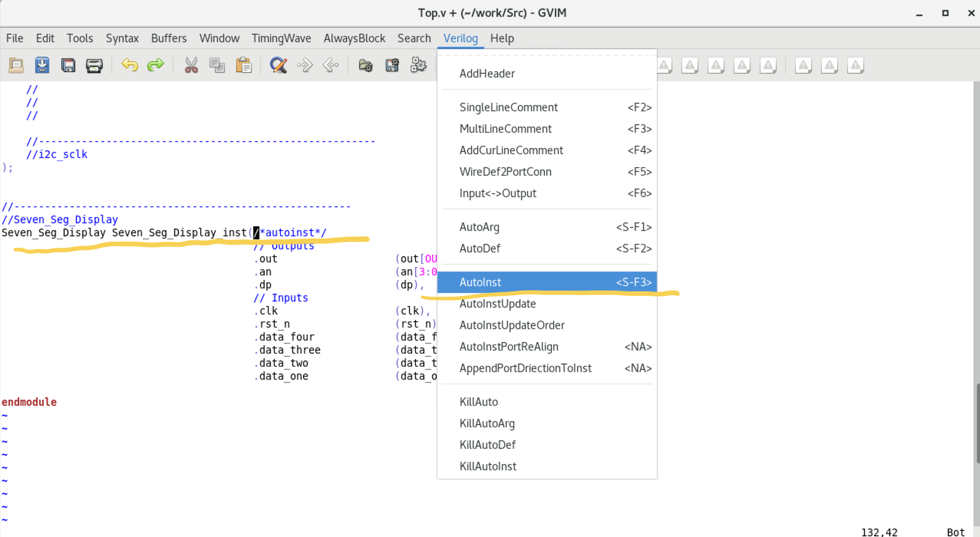This screenshot has height=537, width=980.
Task: Open the Window menu
Action: click(x=219, y=38)
